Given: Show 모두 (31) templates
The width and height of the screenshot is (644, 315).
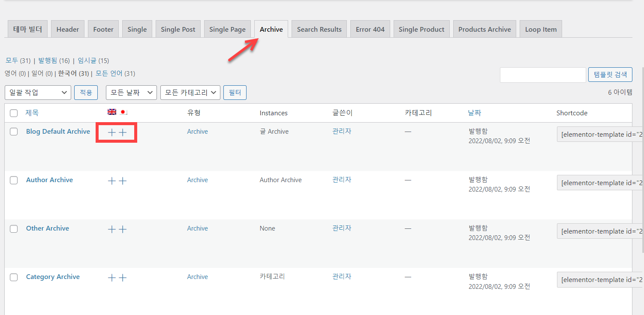Looking at the screenshot, I should 18,60.
